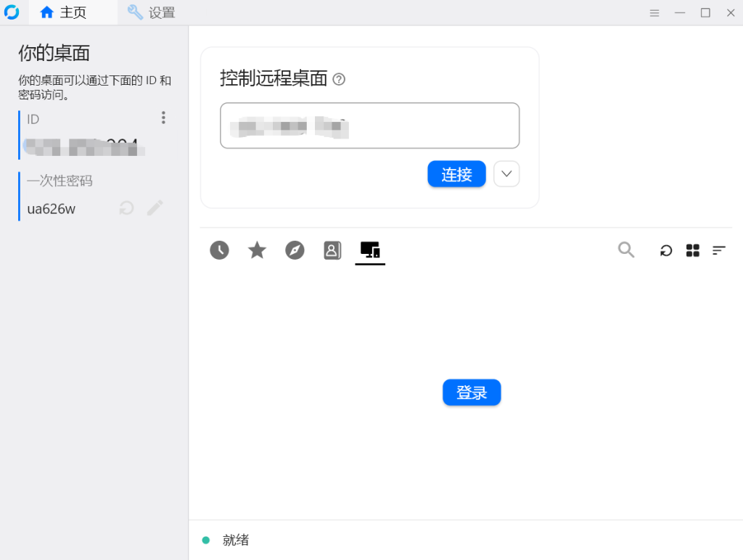The width and height of the screenshot is (743, 560).
Task: Reload the device list with refresh icon
Action: [666, 250]
